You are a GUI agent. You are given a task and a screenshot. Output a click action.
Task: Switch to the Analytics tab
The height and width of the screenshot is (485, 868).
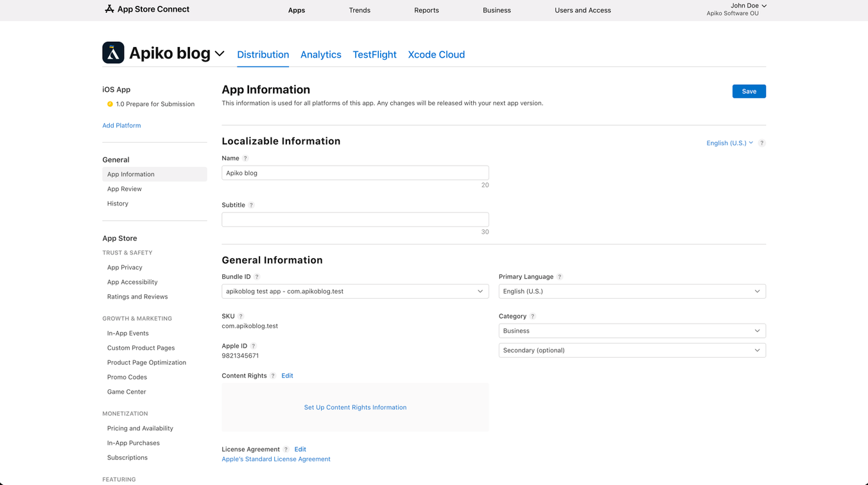point(321,55)
